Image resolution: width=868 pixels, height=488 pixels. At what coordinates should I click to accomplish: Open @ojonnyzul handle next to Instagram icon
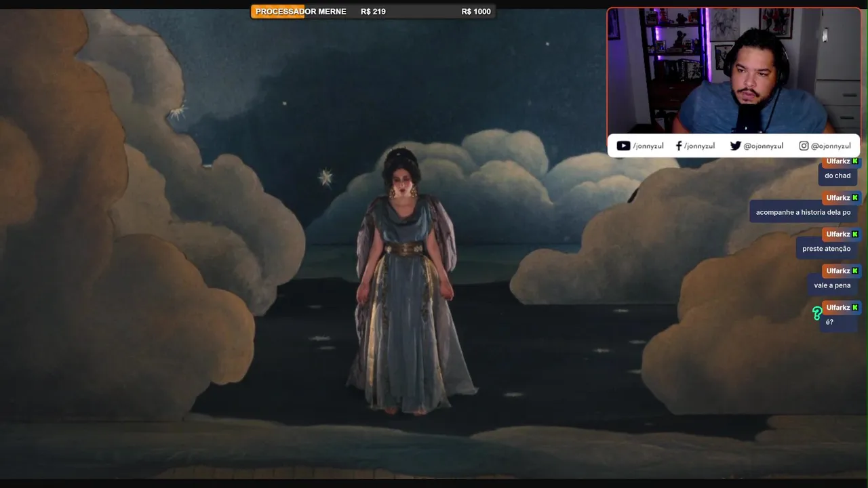pos(831,146)
